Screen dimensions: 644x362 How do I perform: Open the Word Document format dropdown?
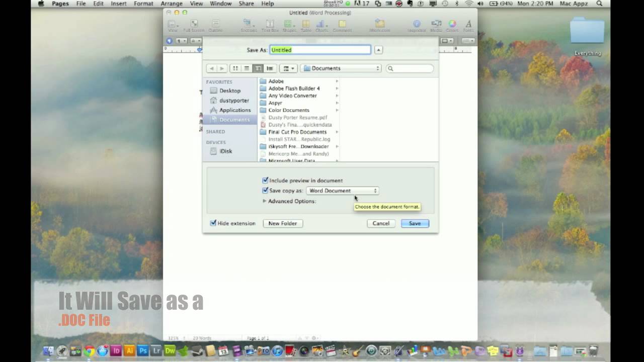pyautogui.click(x=342, y=191)
